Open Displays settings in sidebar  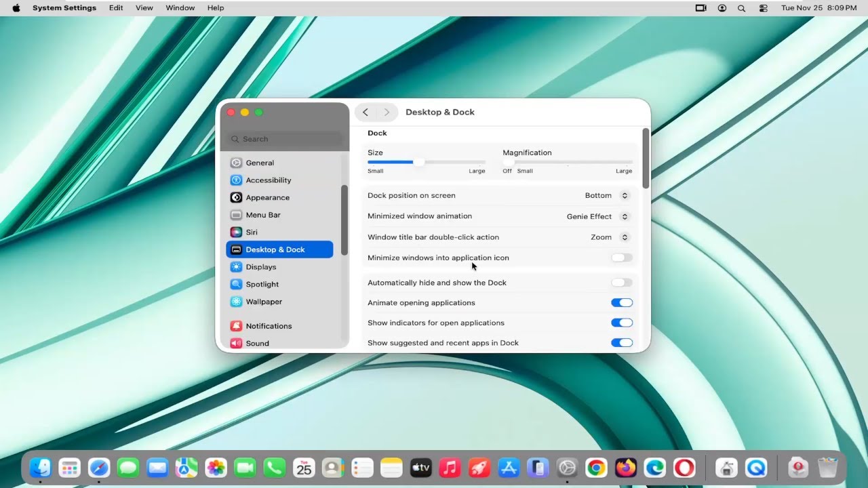pos(279,267)
